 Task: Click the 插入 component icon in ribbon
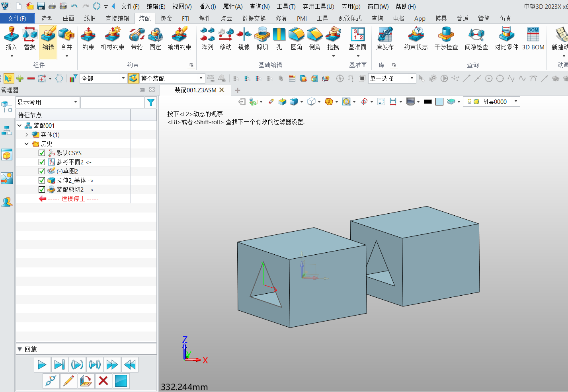point(11,35)
